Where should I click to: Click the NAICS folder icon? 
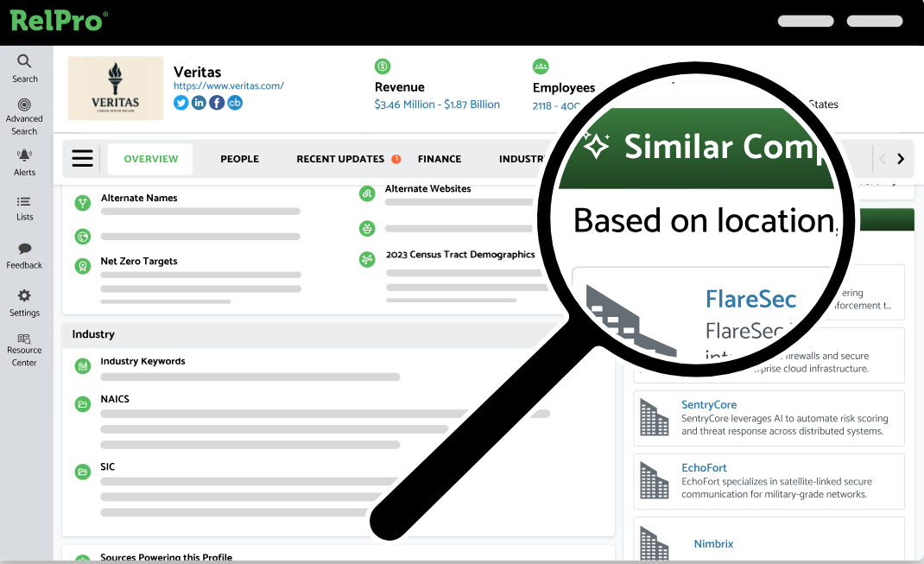[x=83, y=404]
